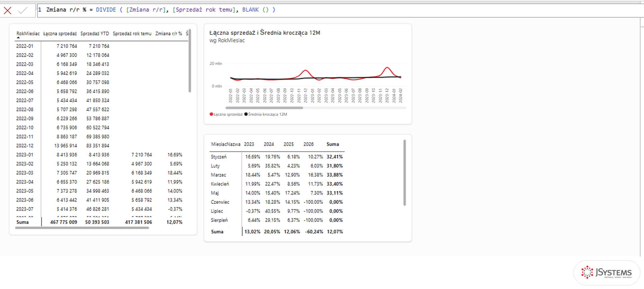Click the Suma total 467 775 009
Screen dimensions: 644x289
coord(63,222)
